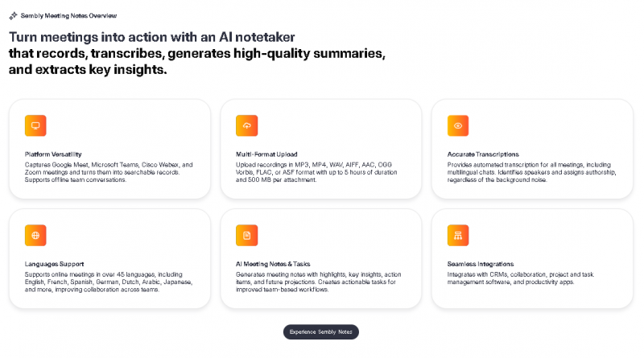Click the sparkle icon beside Sembly Meeting Notes Overview

[x=13, y=15]
